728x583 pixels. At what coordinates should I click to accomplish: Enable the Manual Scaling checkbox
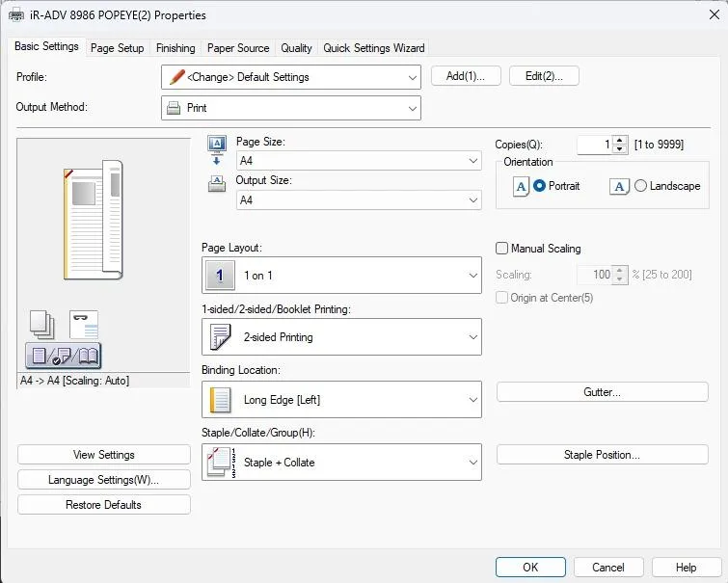coord(502,249)
